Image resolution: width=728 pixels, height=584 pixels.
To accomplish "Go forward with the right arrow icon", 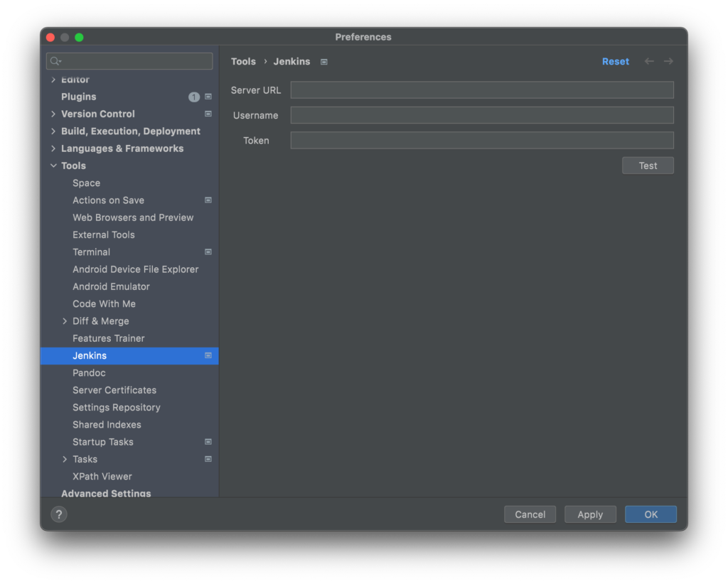I will pos(668,61).
